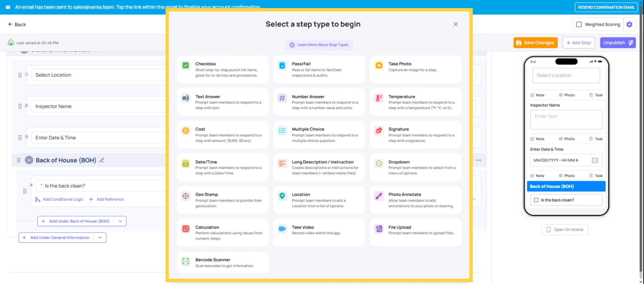The image size is (644, 284).
Task: Click the cloud saved status icon
Action: click(x=11, y=43)
